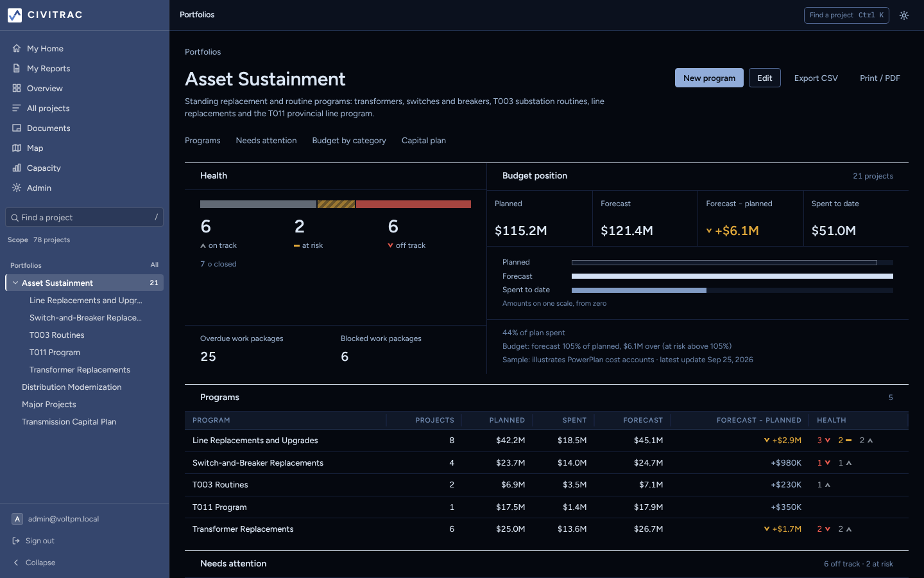This screenshot has width=924, height=578.
Task: Open Switch-and-Breaker Replacements program row
Action: [x=547, y=462]
